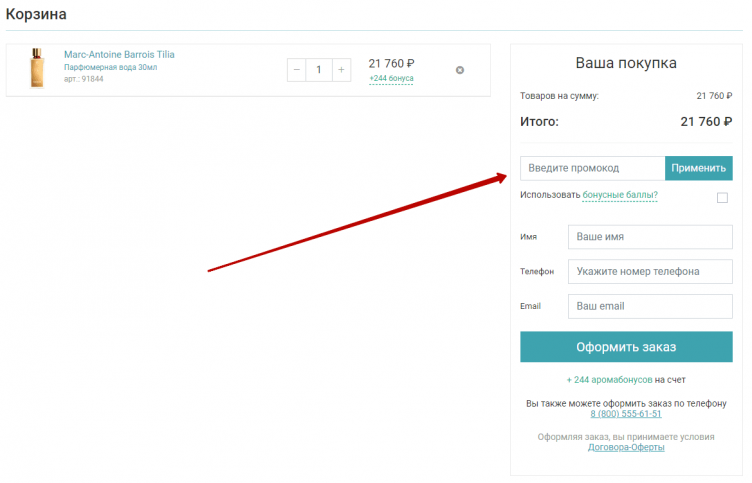Open the Договора-Оферты link
The image size is (752, 483).
click(x=626, y=447)
